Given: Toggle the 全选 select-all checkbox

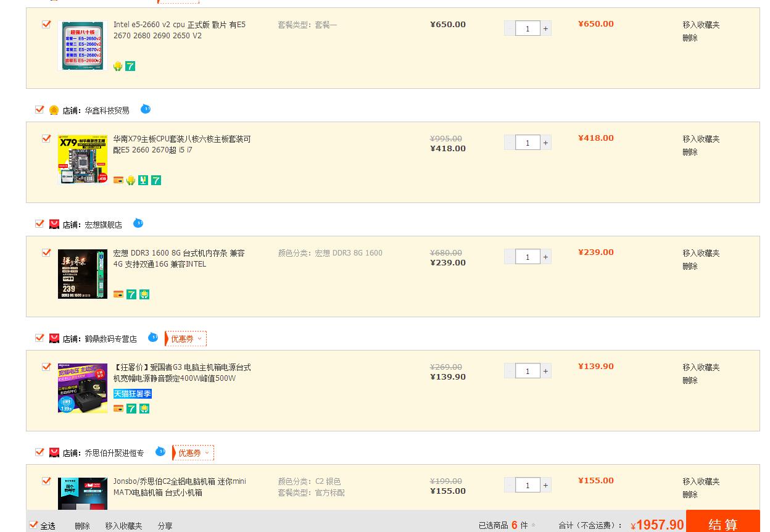Looking at the screenshot, I should [33, 525].
